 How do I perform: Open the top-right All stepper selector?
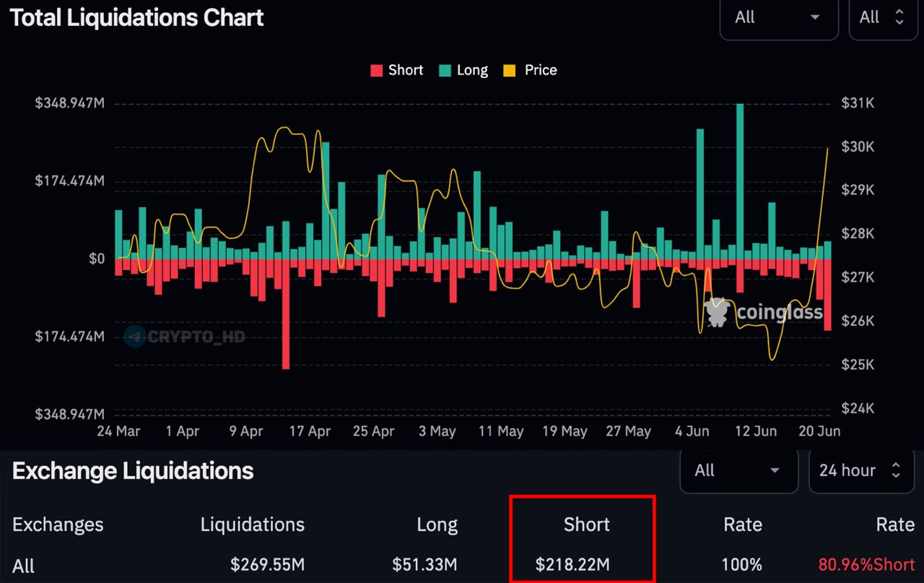[x=881, y=17]
